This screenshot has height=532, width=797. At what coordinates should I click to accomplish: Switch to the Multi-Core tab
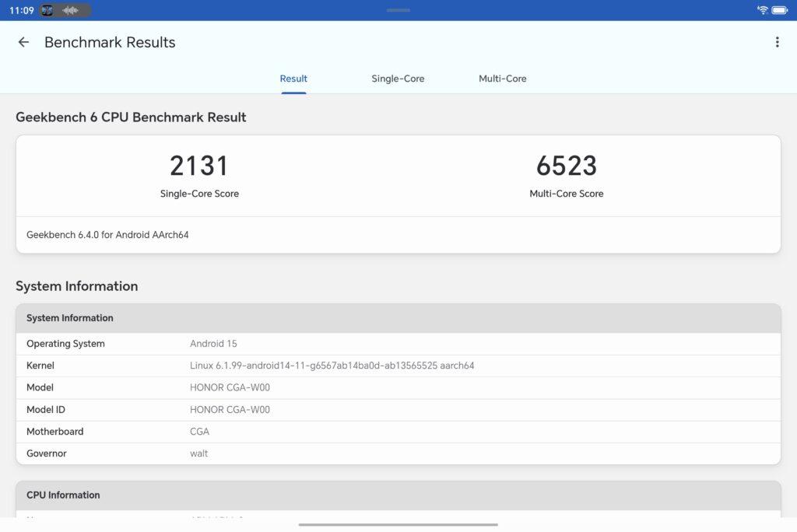502,79
